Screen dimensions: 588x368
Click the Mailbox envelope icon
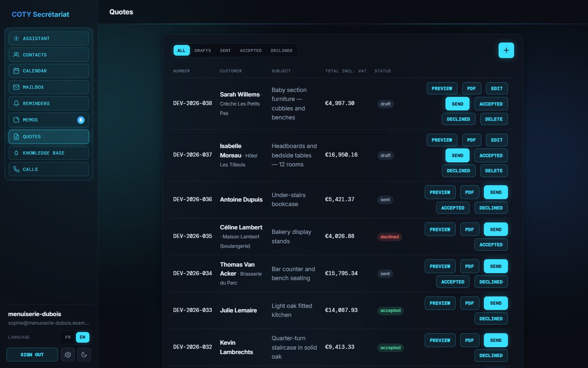[x=16, y=87]
